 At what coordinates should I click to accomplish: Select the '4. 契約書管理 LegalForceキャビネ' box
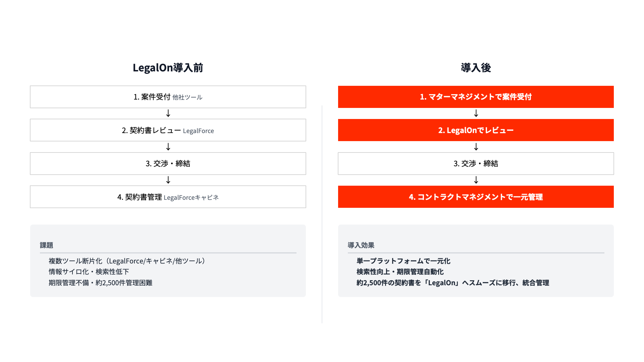pos(168,197)
